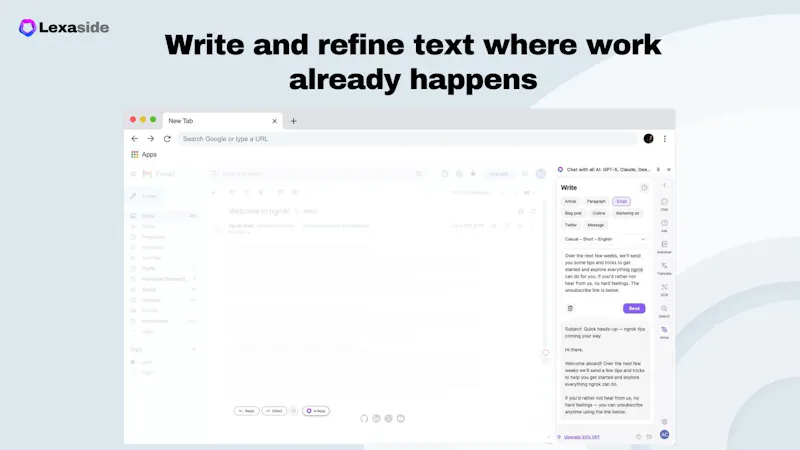Go back in browser

point(135,139)
